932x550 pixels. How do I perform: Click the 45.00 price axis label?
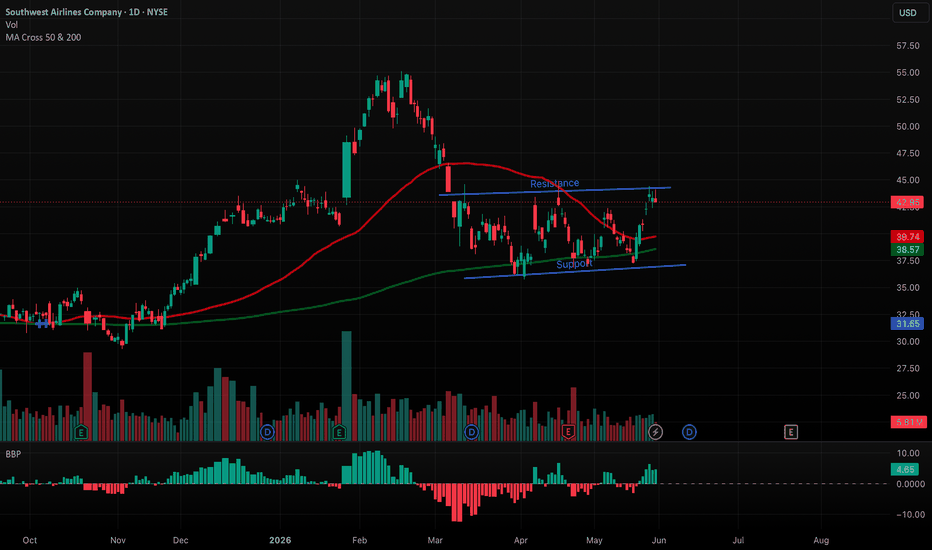[908, 180]
